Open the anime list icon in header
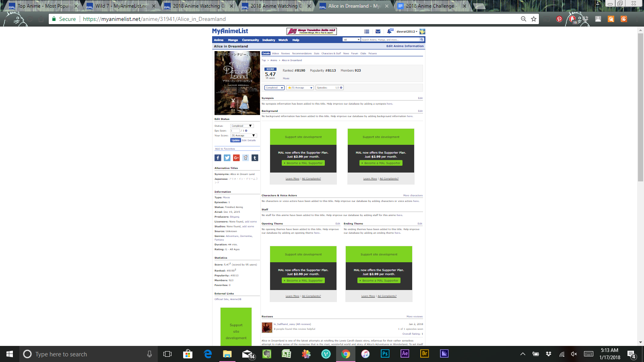Image resolution: width=644 pixels, height=362 pixels. coord(367,31)
